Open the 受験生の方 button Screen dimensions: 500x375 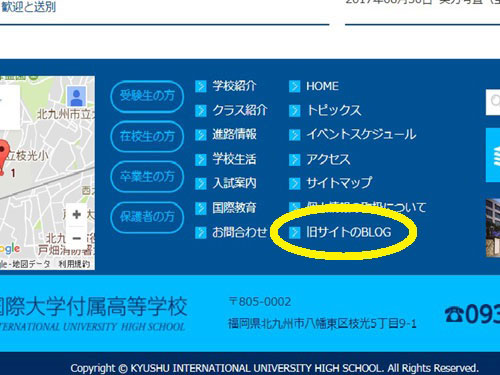(147, 96)
